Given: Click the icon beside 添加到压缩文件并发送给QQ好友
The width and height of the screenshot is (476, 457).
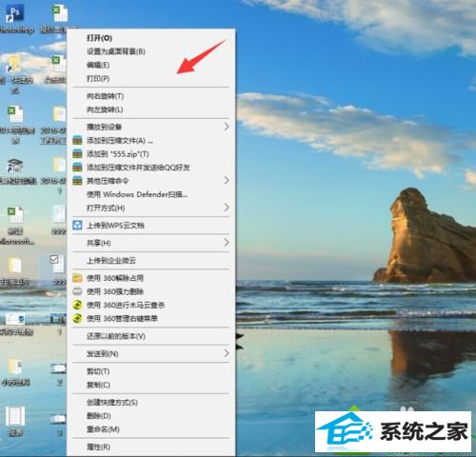Looking at the screenshot, I should 77,168.
